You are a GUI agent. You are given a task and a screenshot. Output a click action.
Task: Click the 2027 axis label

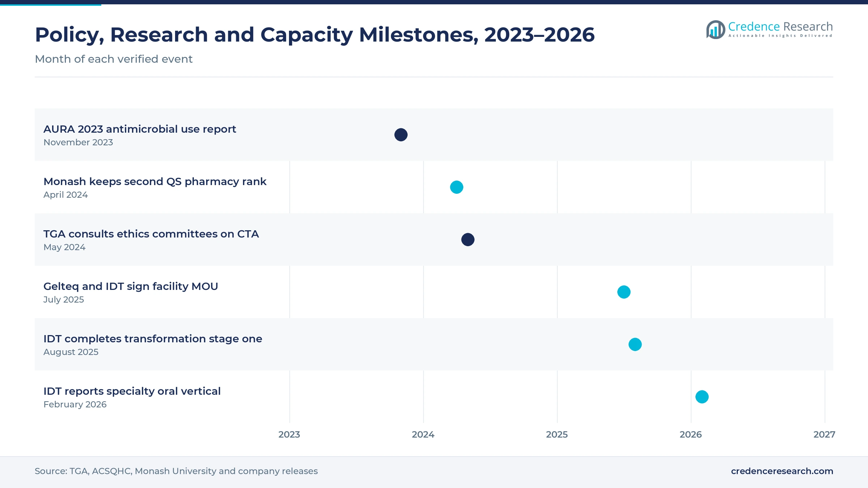click(x=825, y=435)
